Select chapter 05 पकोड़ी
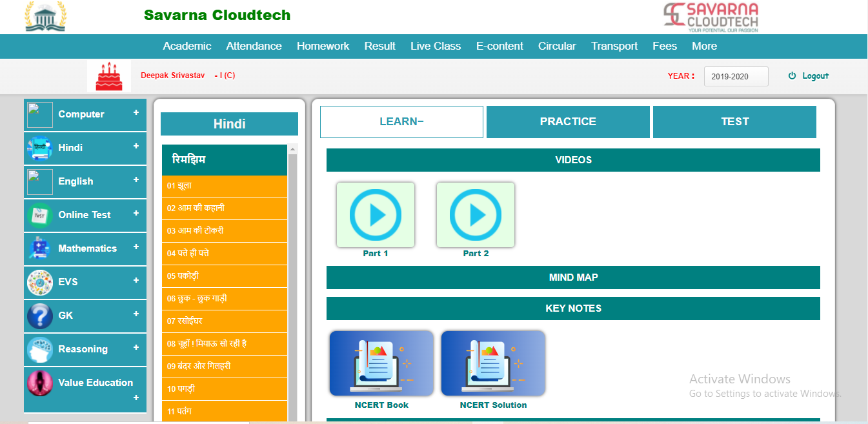This screenshot has height=424, width=868. tap(224, 276)
